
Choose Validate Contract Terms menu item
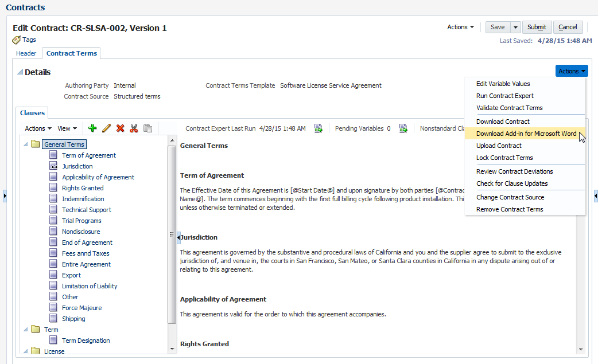tap(509, 108)
